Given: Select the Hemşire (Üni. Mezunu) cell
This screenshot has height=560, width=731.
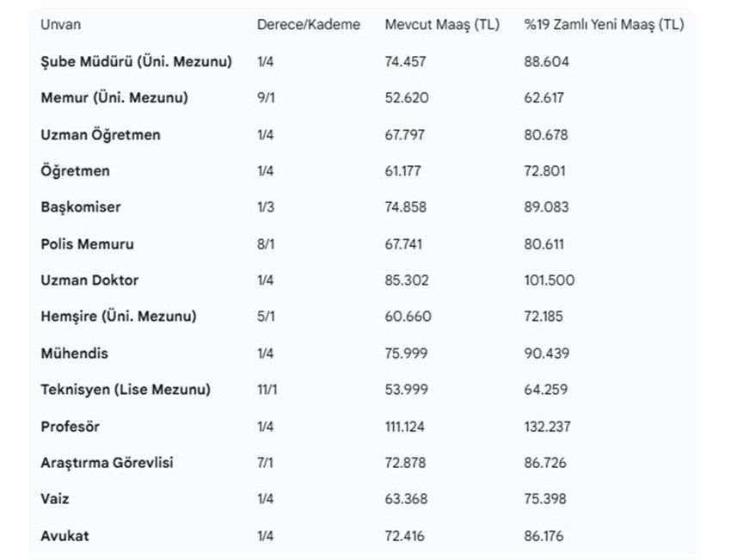Looking at the screenshot, I should 118,317.
